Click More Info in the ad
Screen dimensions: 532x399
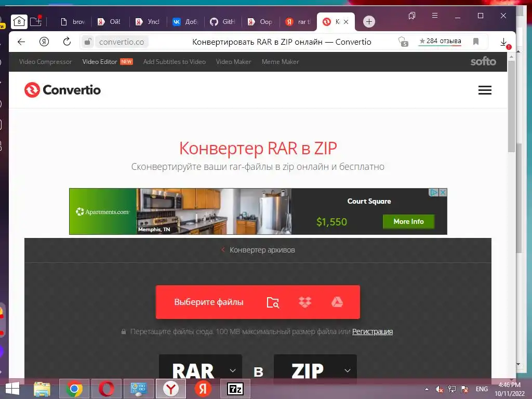tap(408, 221)
